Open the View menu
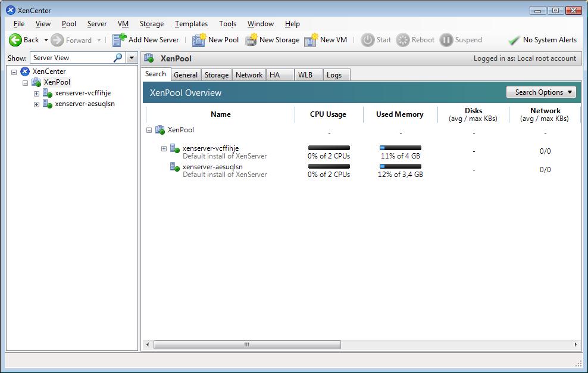This screenshot has width=588, height=373. pyautogui.click(x=43, y=24)
